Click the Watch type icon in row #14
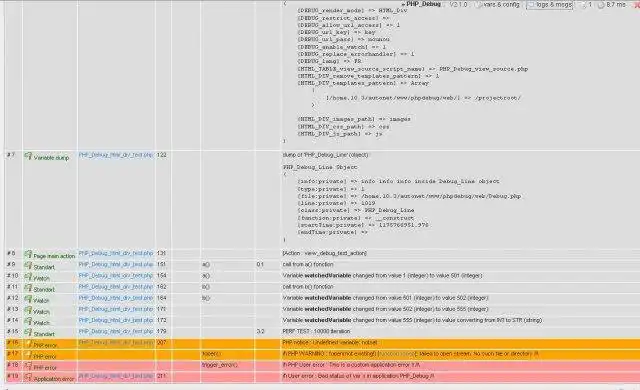The image size is (640, 390). tap(28, 321)
